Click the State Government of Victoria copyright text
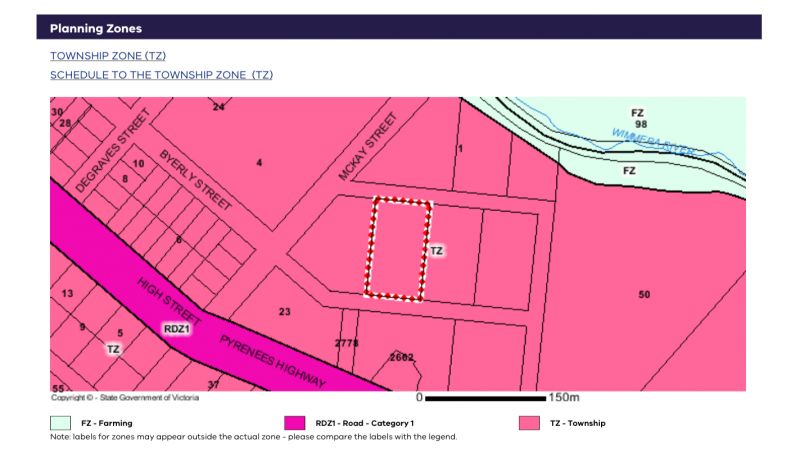This screenshot has width=800, height=463. (125, 398)
